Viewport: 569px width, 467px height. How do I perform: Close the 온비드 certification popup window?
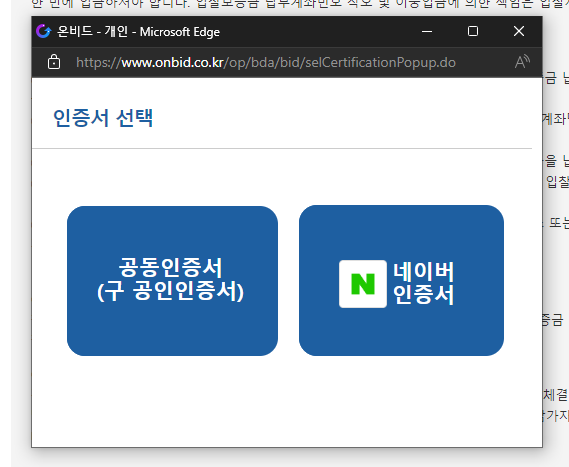pos(519,31)
